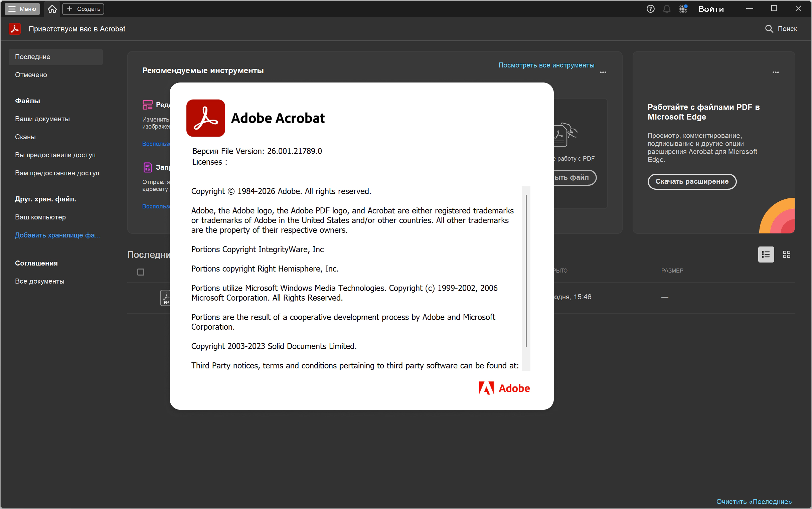Open the apps grid icon
Viewport: 812px width, 509px height.
coord(683,9)
